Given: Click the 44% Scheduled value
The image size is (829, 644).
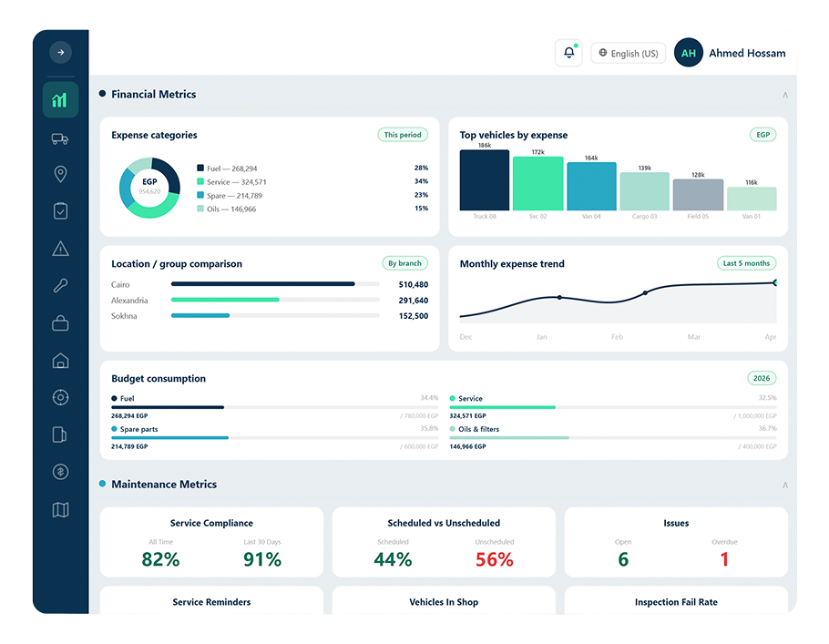Looking at the screenshot, I should coord(393,559).
